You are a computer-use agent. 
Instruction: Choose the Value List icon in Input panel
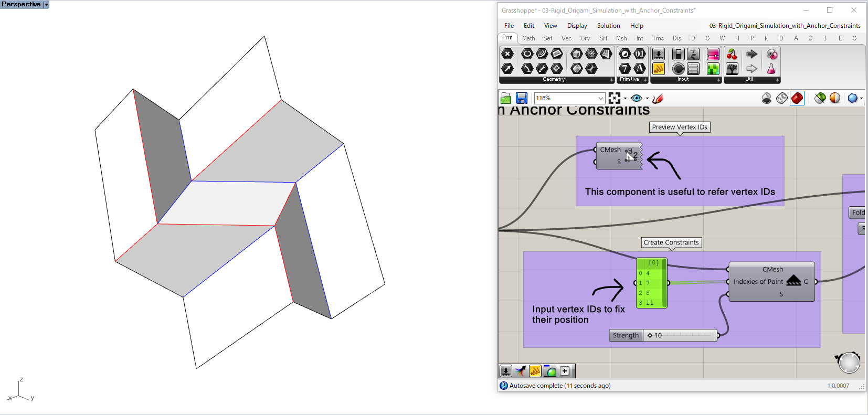(x=693, y=68)
